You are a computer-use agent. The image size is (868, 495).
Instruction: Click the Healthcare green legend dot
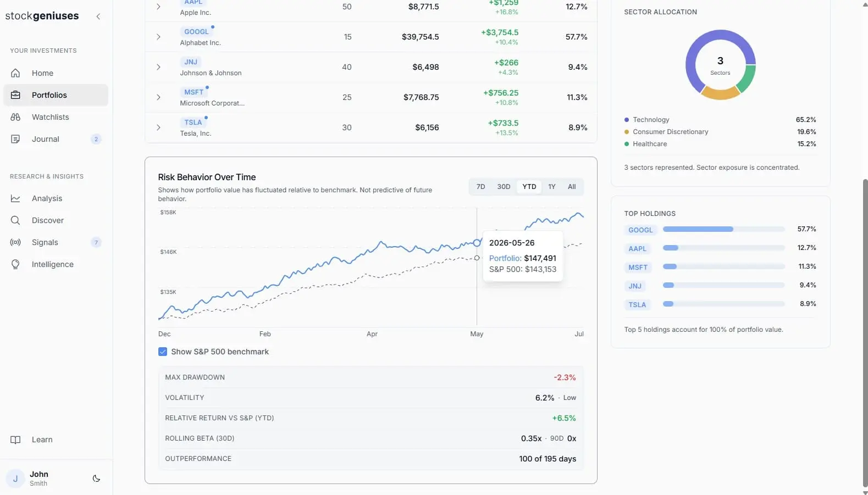click(x=627, y=144)
